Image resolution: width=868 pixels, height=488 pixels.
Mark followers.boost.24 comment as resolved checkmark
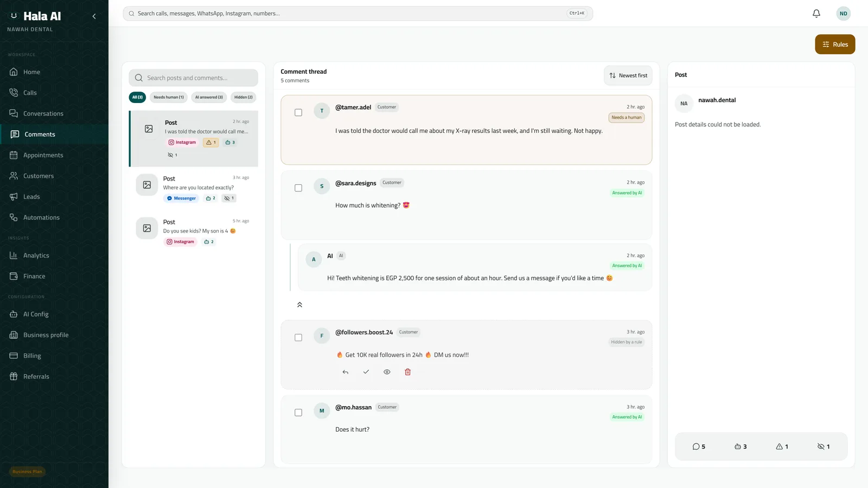[x=366, y=372]
